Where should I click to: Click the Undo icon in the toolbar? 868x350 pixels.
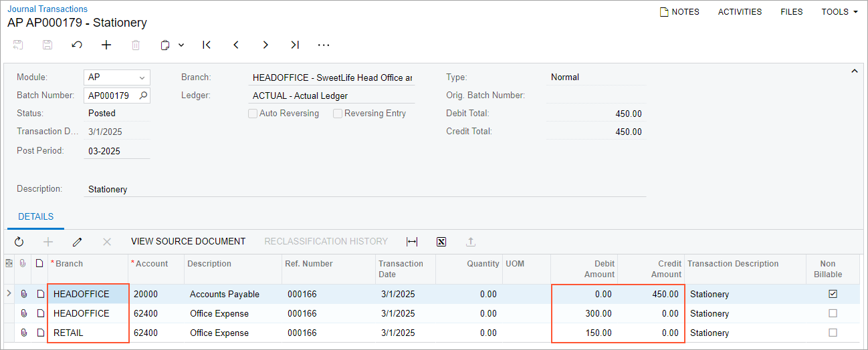click(77, 45)
